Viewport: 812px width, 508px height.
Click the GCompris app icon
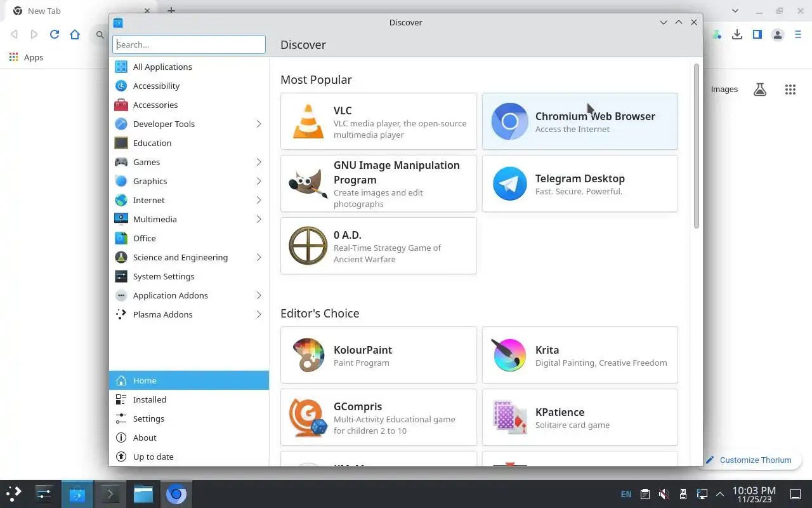tap(308, 417)
